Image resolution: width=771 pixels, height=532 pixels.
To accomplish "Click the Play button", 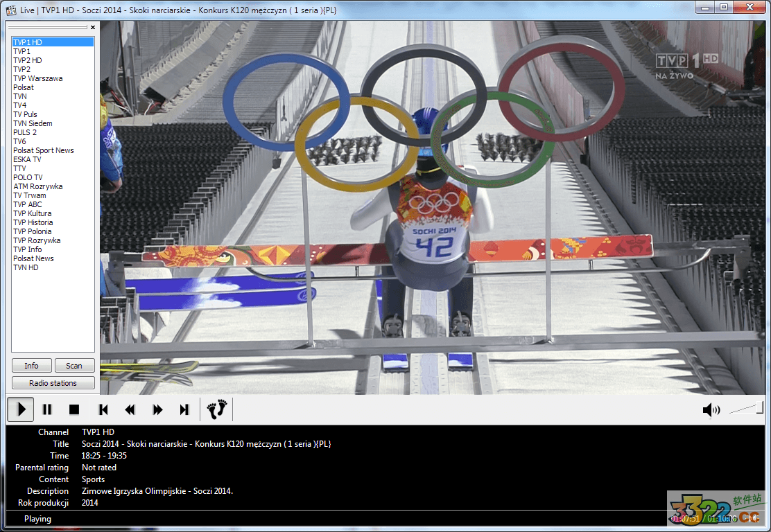I will [20, 409].
